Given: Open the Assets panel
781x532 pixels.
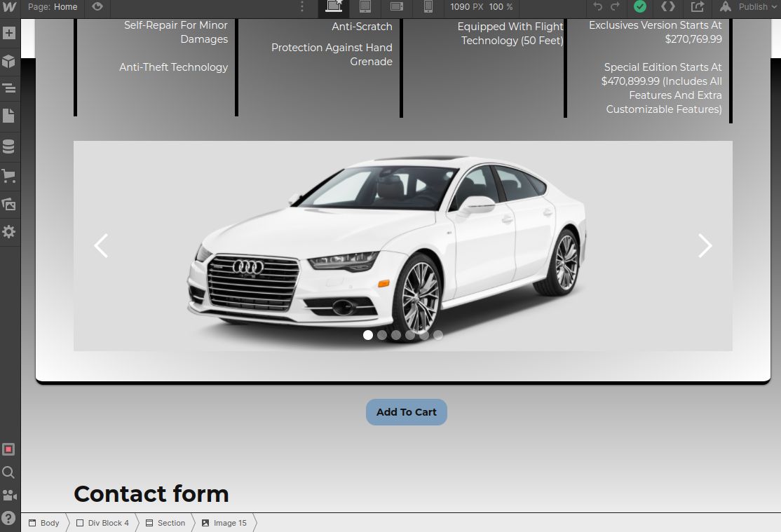Looking at the screenshot, I should click(x=9, y=204).
